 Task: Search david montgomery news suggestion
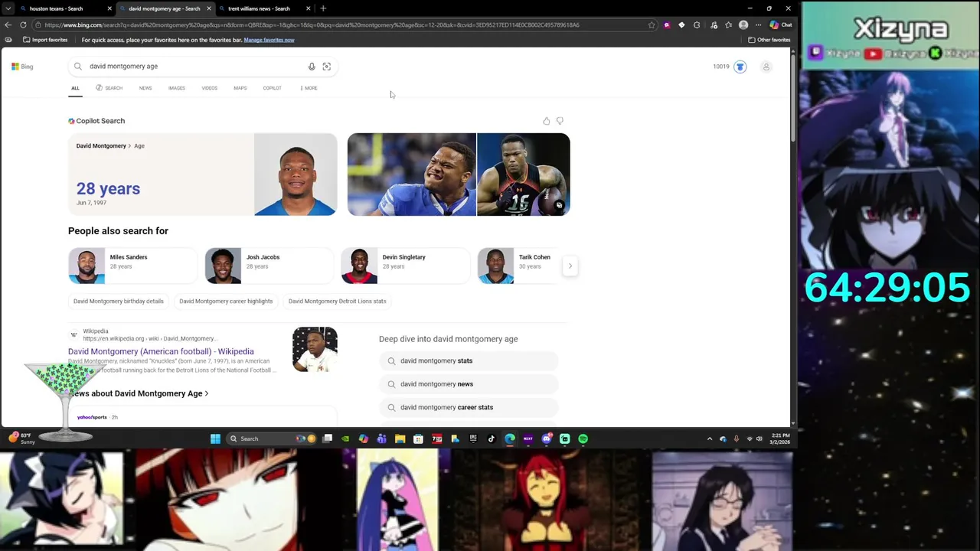click(469, 384)
